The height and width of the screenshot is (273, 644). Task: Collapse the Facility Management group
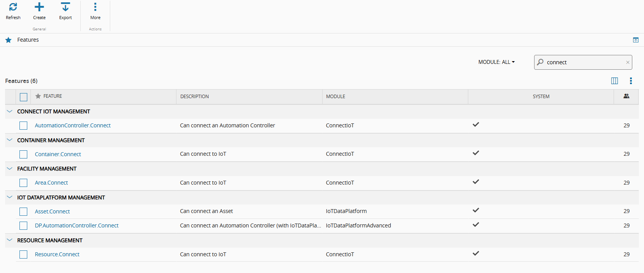(10, 169)
